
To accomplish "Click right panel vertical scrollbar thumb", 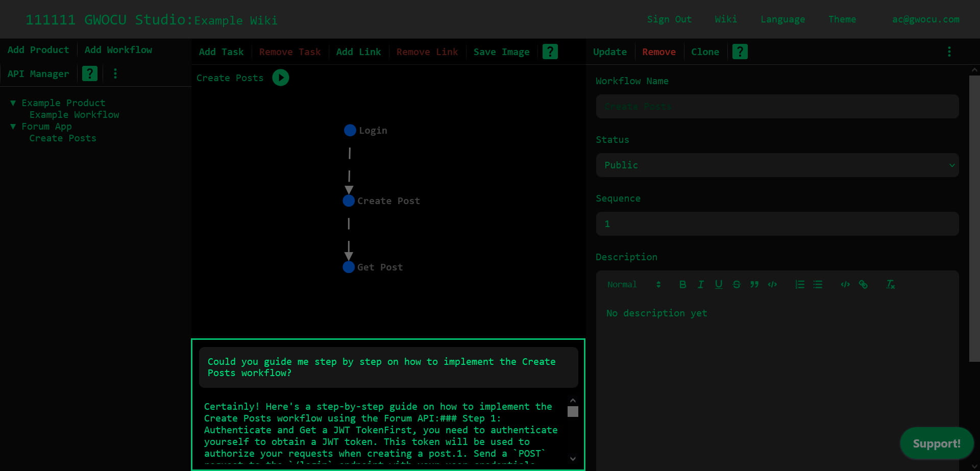I will 974,218.
